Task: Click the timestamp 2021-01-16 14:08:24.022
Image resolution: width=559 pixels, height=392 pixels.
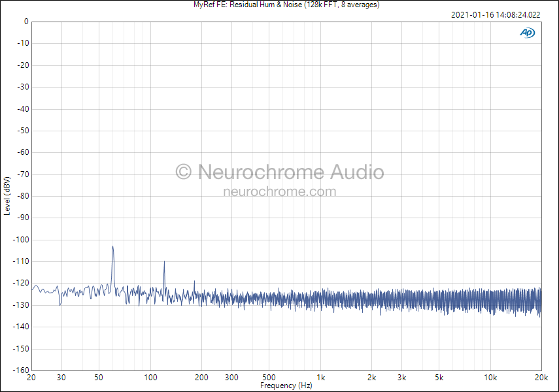Action: point(496,15)
